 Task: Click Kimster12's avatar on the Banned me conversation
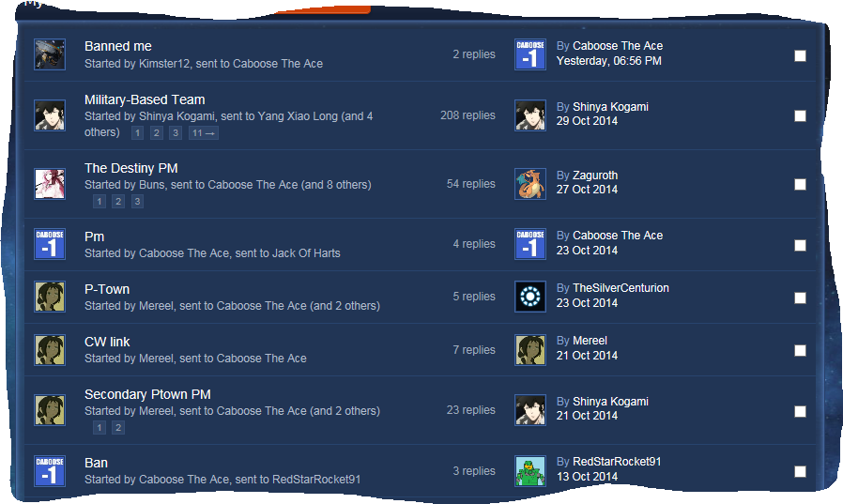50,54
